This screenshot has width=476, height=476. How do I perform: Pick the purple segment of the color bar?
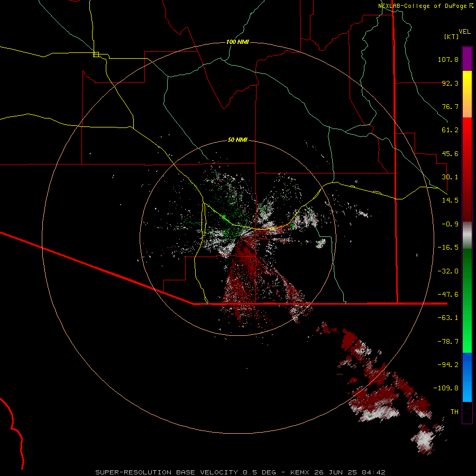pyautogui.click(x=467, y=59)
